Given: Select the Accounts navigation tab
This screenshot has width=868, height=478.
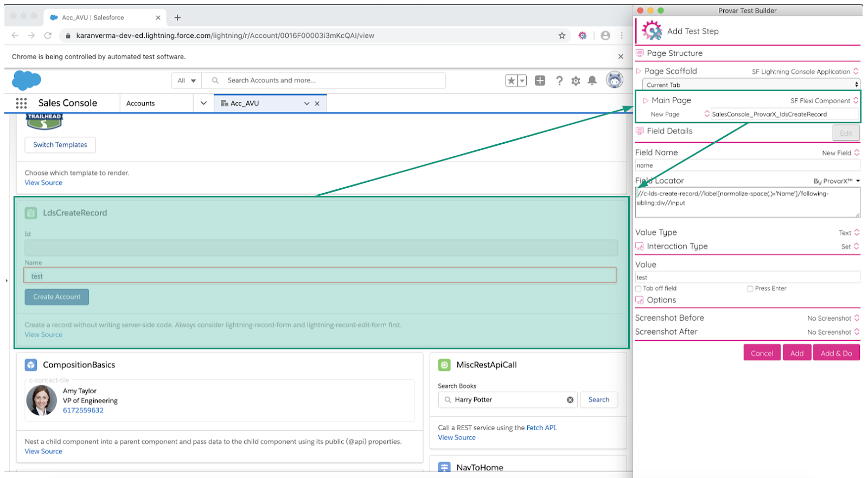Looking at the screenshot, I should 141,103.
